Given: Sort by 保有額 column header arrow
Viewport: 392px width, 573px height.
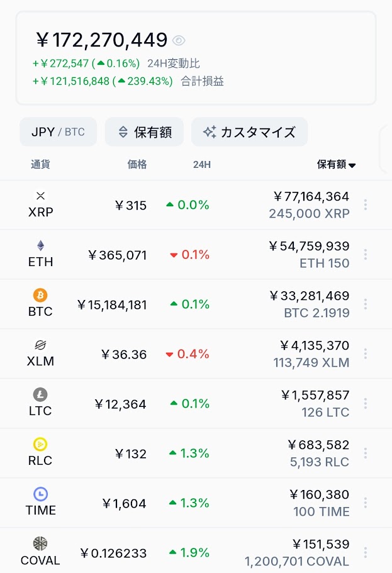Looking at the screenshot, I should (x=352, y=165).
